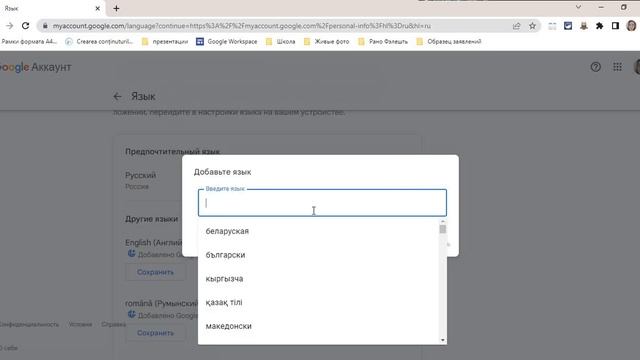
Task: Click the Русский preferred language entry
Action: click(140, 175)
